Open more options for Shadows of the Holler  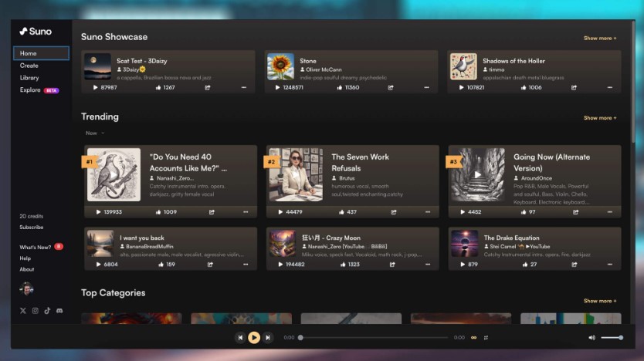tap(609, 87)
